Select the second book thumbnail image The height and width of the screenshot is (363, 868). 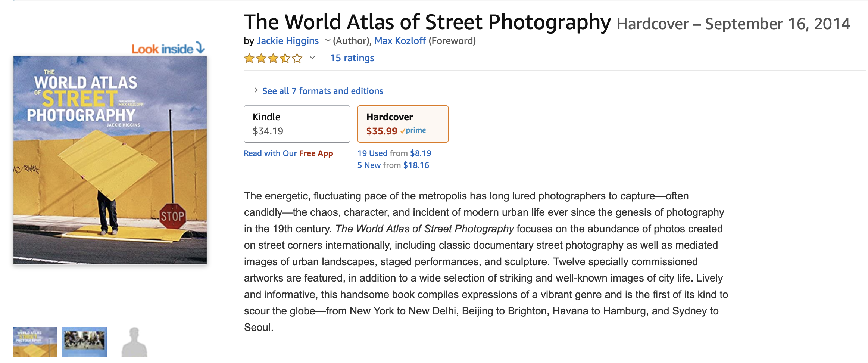tap(84, 341)
